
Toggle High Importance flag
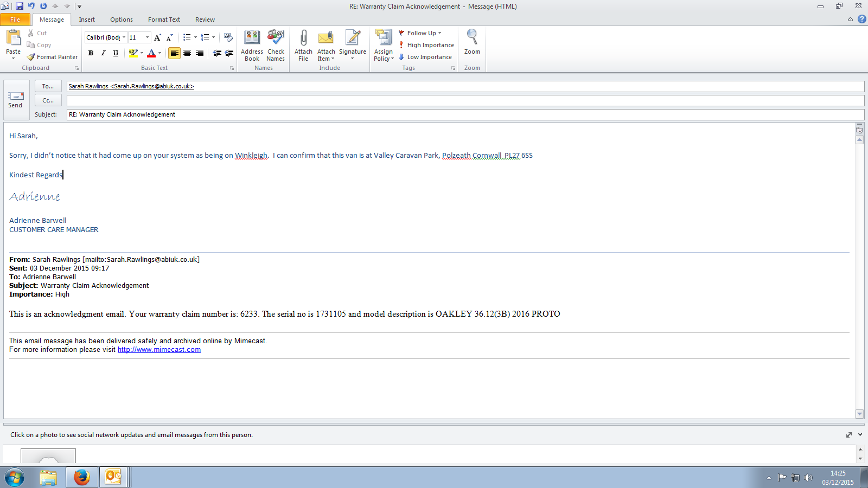click(x=426, y=45)
